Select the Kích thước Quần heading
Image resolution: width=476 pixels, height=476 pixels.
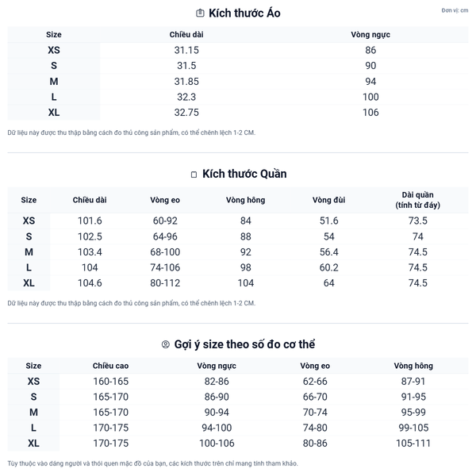[x=245, y=174]
